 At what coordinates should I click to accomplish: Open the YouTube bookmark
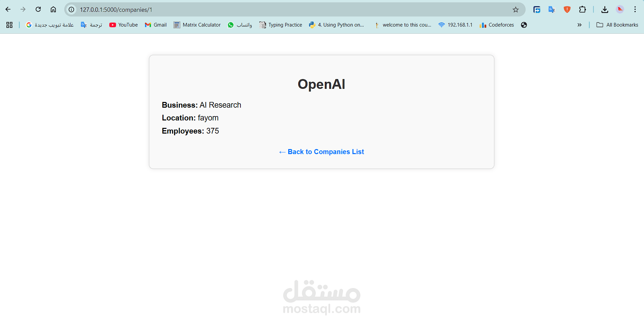point(123,25)
